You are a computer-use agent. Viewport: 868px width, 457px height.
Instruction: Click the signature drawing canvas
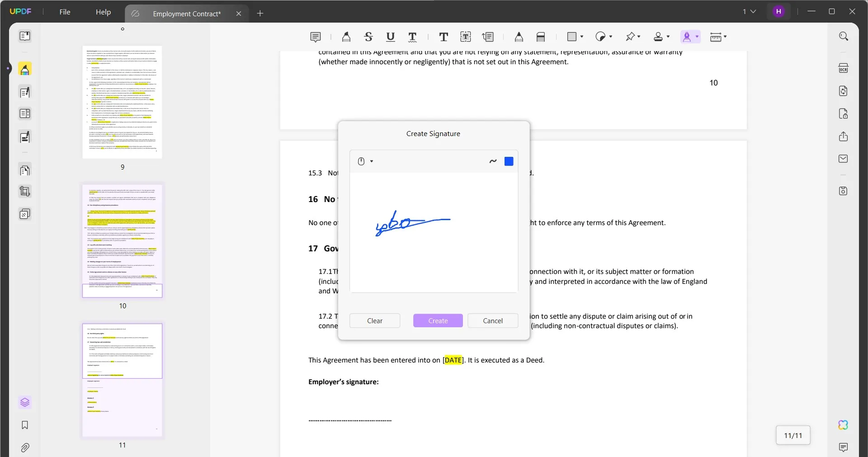[x=434, y=232]
